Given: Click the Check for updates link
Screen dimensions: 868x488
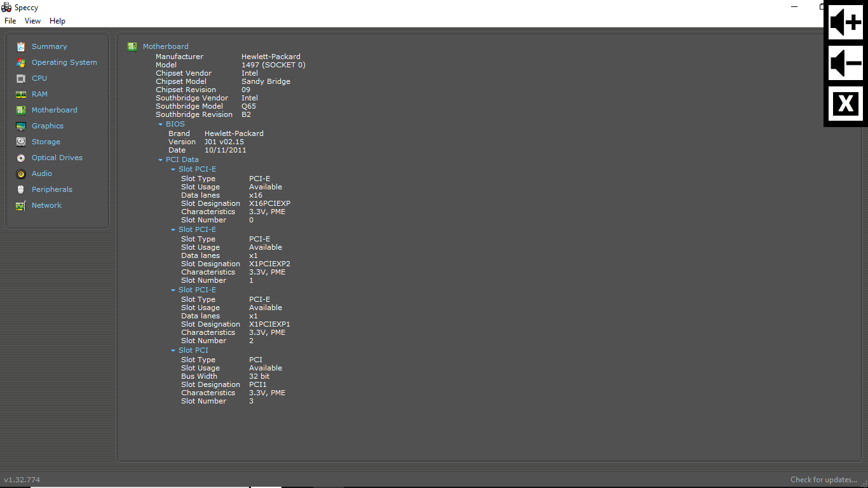Looking at the screenshot, I should [824, 480].
